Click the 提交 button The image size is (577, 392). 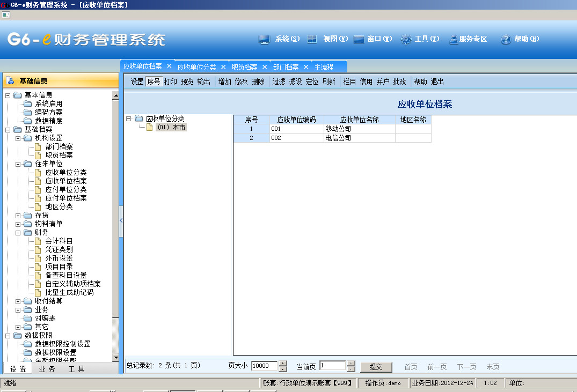376,367
